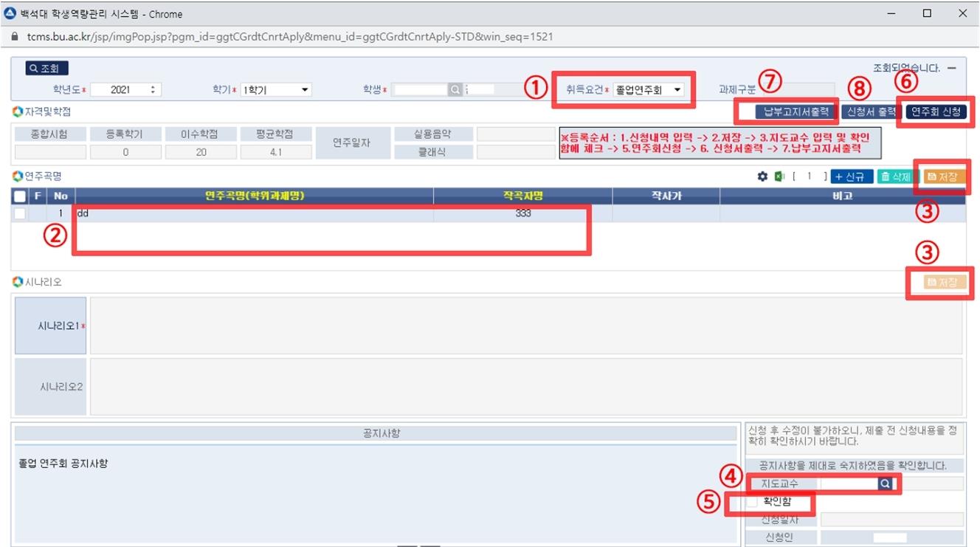
Task: Click the 연주곡명(학위과제명) column header
Action: click(x=255, y=196)
